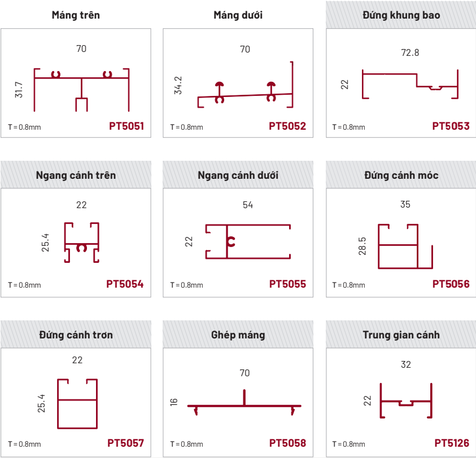The image size is (476, 458).
Task: Click the Đứng cánh móc header
Action: 401,175
